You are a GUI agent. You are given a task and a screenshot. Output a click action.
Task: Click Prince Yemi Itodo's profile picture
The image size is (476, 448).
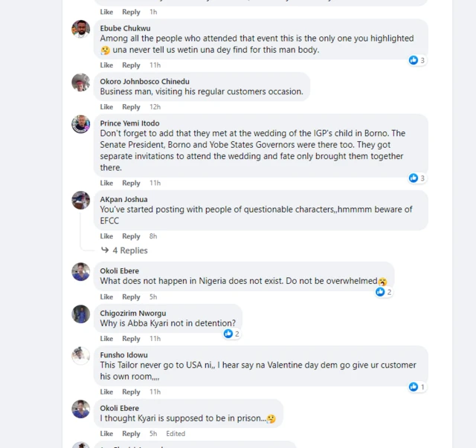coord(80,124)
